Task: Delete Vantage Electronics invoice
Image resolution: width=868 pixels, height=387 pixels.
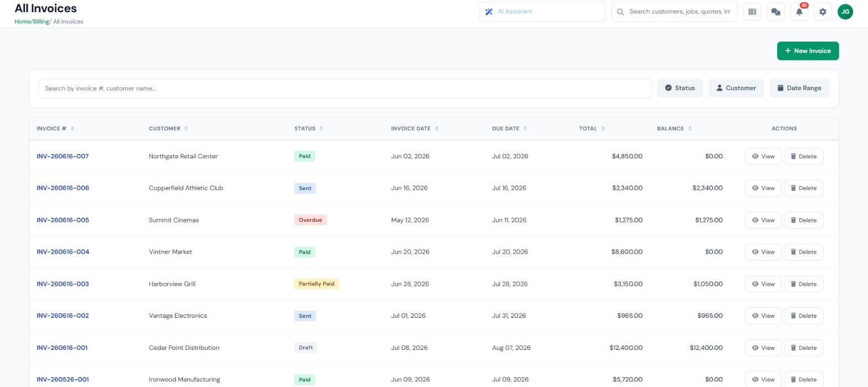Action: point(804,316)
